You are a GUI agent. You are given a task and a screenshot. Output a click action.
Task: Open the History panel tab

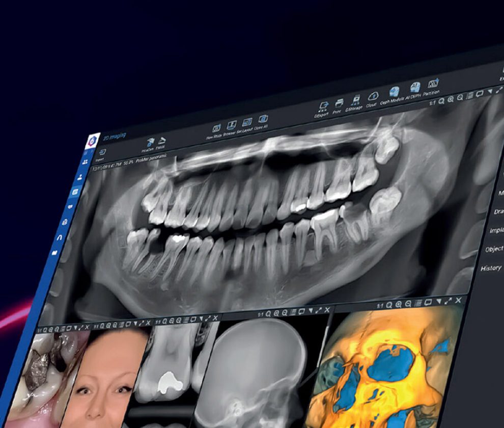coord(491,268)
